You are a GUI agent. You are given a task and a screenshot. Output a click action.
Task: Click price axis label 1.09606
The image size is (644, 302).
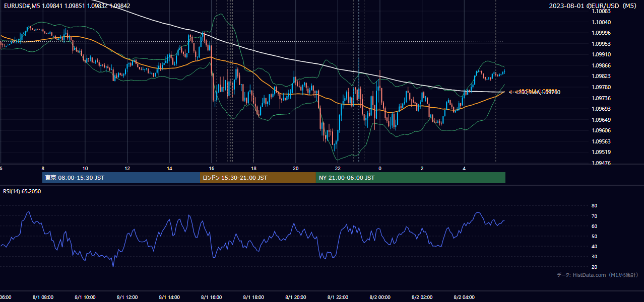601,130
